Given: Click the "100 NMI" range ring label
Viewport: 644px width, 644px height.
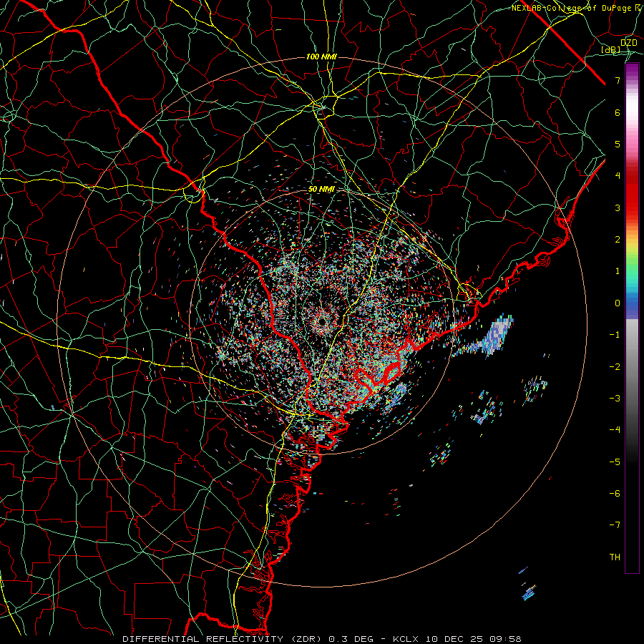Looking at the screenshot, I should point(321,57).
